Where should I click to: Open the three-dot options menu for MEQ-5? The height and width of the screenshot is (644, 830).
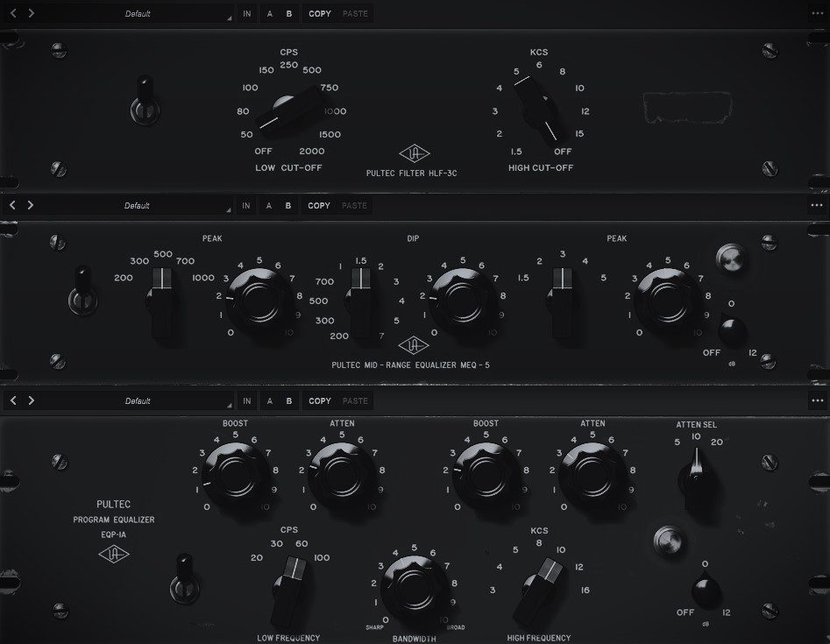817,205
